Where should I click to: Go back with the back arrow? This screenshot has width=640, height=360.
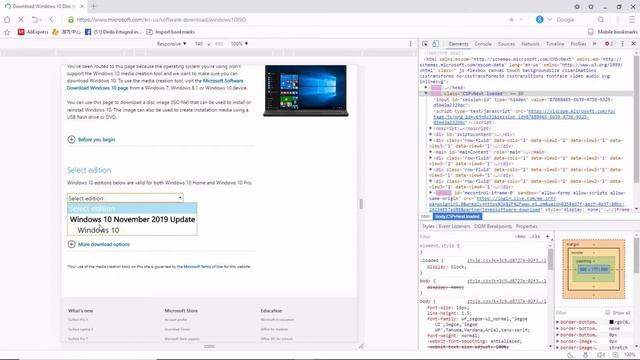click(51, 20)
